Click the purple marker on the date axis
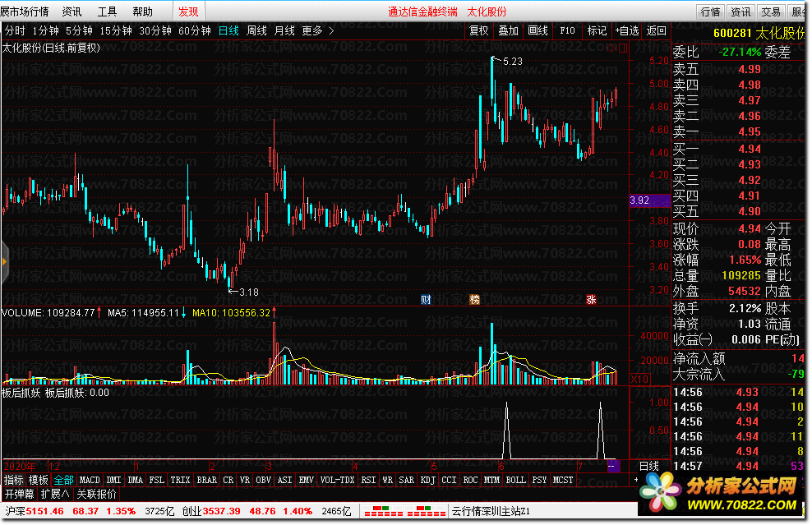The width and height of the screenshot is (812, 525). point(612,466)
